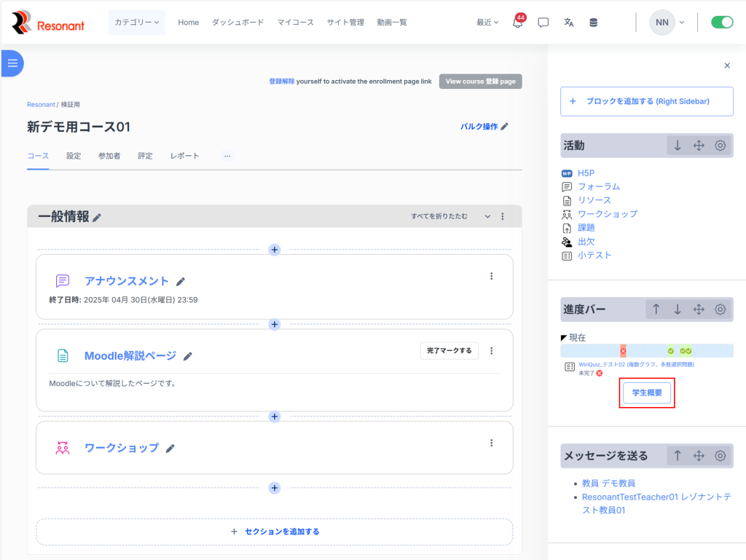Mark Moodle解説ページ as complete

click(449, 351)
